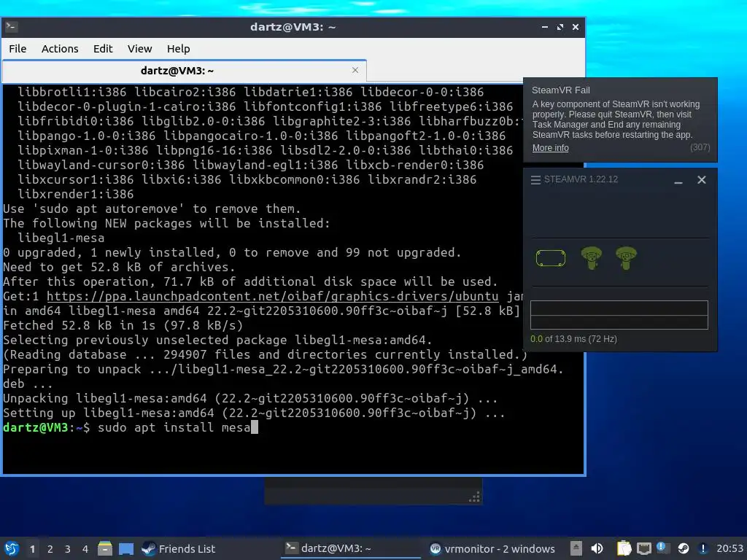Viewport: 747px width, 560px height.
Task: Open the File menu in the terminal
Action: 18,49
